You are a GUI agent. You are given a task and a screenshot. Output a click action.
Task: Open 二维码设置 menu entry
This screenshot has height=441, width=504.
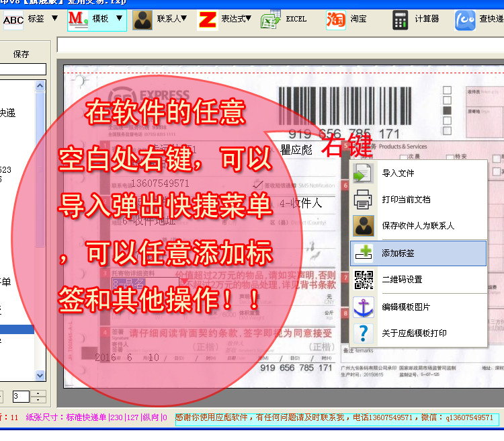pyautogui.click(x=419, y=280)
